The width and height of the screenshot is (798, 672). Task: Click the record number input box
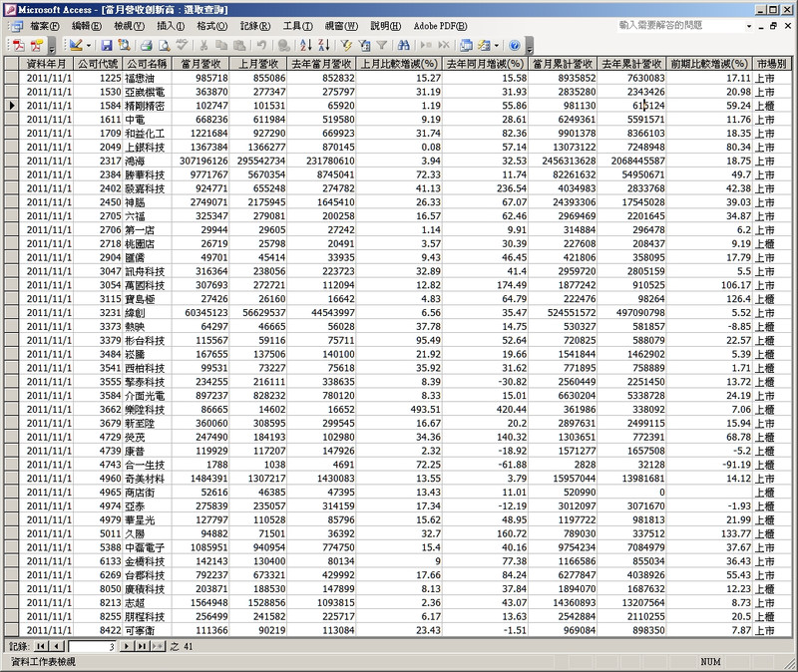point(92,646)
